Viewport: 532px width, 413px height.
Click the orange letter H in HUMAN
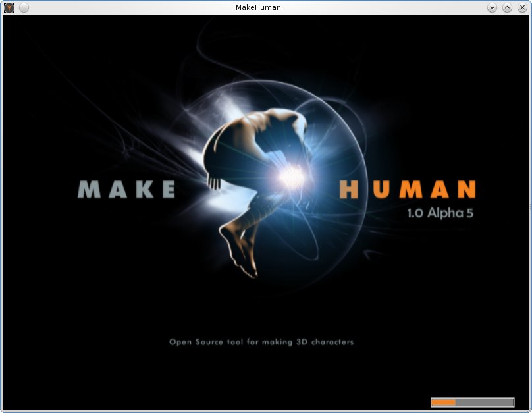(x=349, y=190)
